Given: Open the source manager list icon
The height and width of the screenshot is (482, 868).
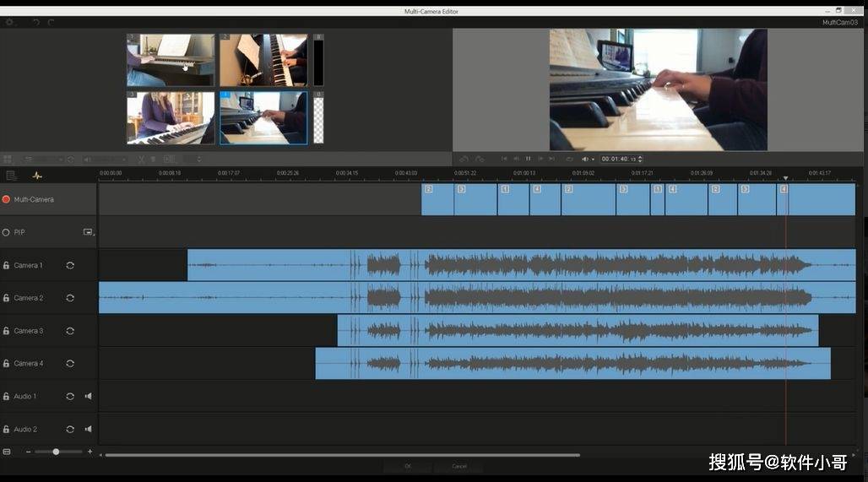Looking at the screenshot, I should coord(11,176).
